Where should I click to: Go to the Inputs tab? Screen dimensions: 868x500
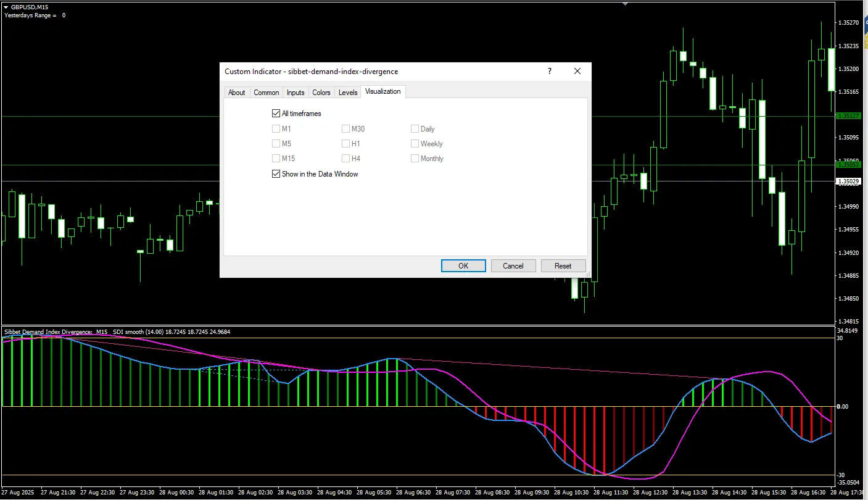(x=296, y=93)
